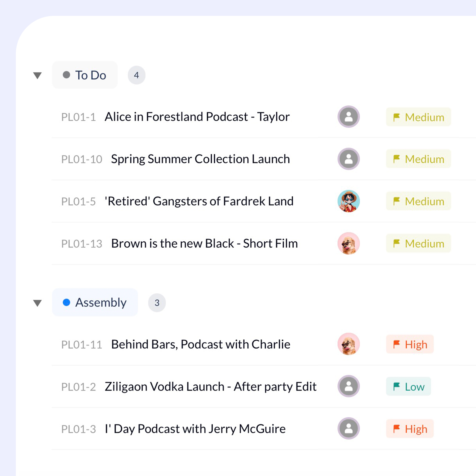
Task: Click the To Do count badge 4
Action: tap(136, 75)
